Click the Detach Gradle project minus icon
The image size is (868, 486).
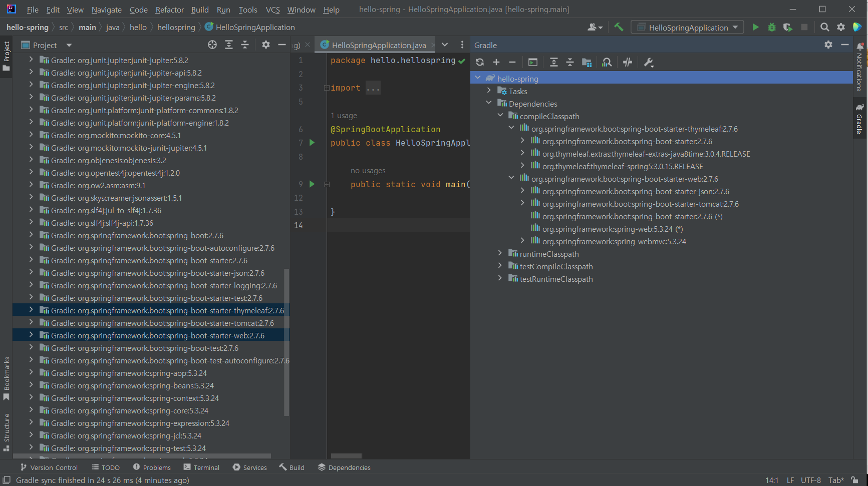tap(512, 63)
